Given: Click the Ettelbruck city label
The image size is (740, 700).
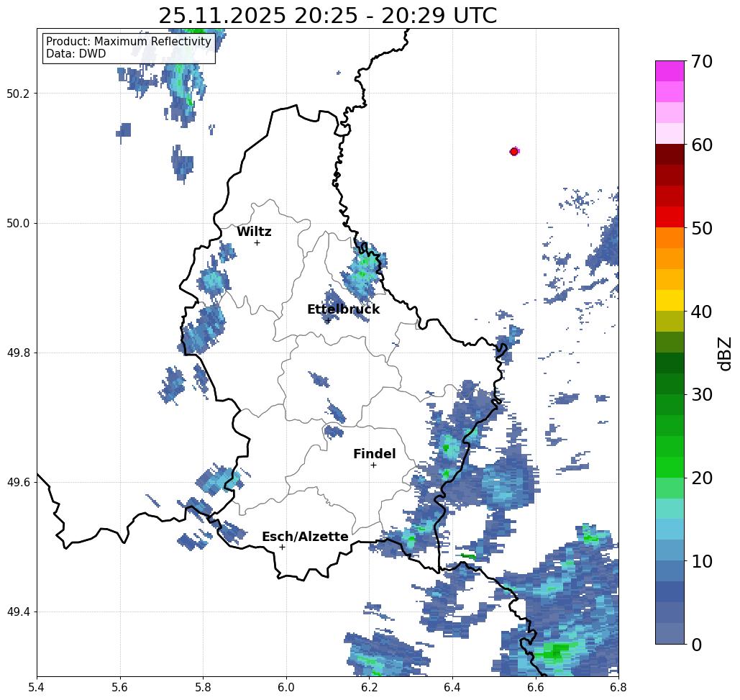Looking at the screenshot, I should point(343,309).
